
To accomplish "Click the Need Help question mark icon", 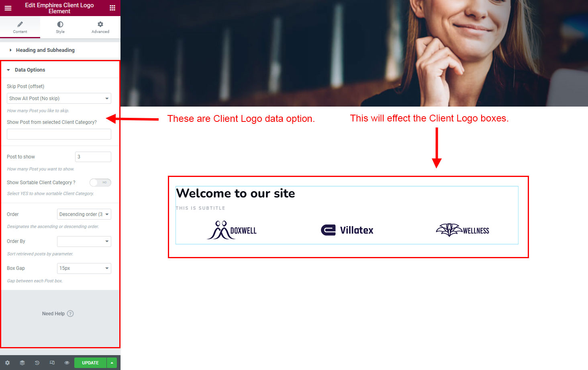I will 70,314.
